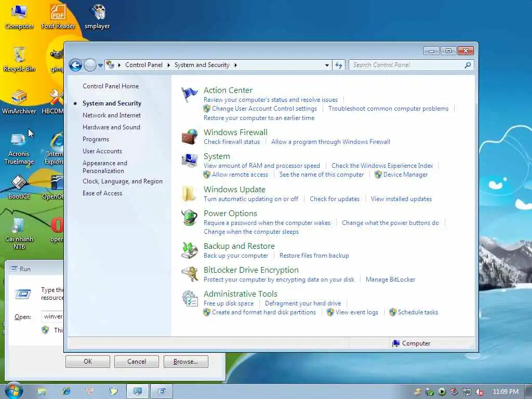Click the Windows Firewall brick wall icon
532x399 pixels.
click(x=189, y=137)
